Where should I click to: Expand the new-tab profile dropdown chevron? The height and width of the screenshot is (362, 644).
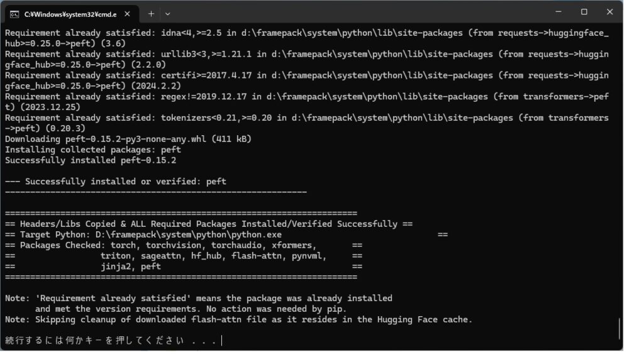pos(167,14)
